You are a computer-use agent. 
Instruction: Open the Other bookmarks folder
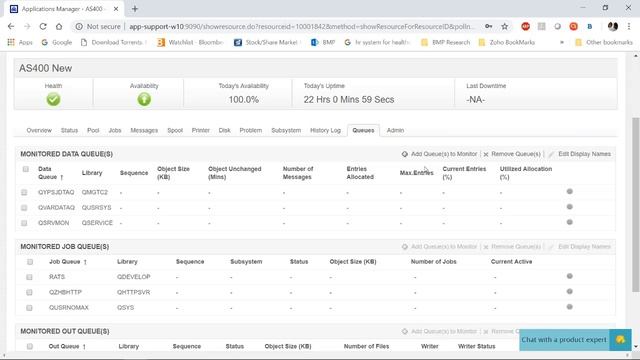coord(604,42)
